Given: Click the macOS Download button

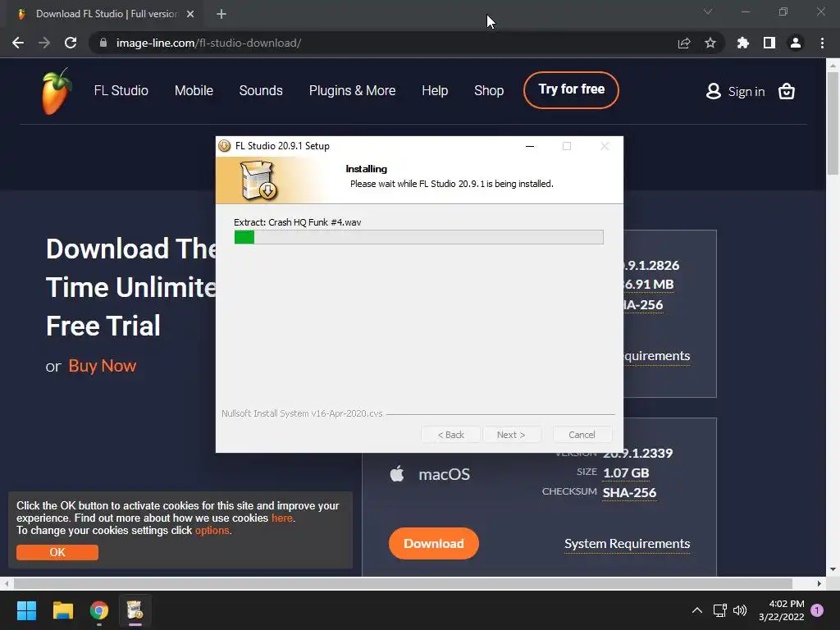Looking at the screenshot, I should tap(434, 543).
